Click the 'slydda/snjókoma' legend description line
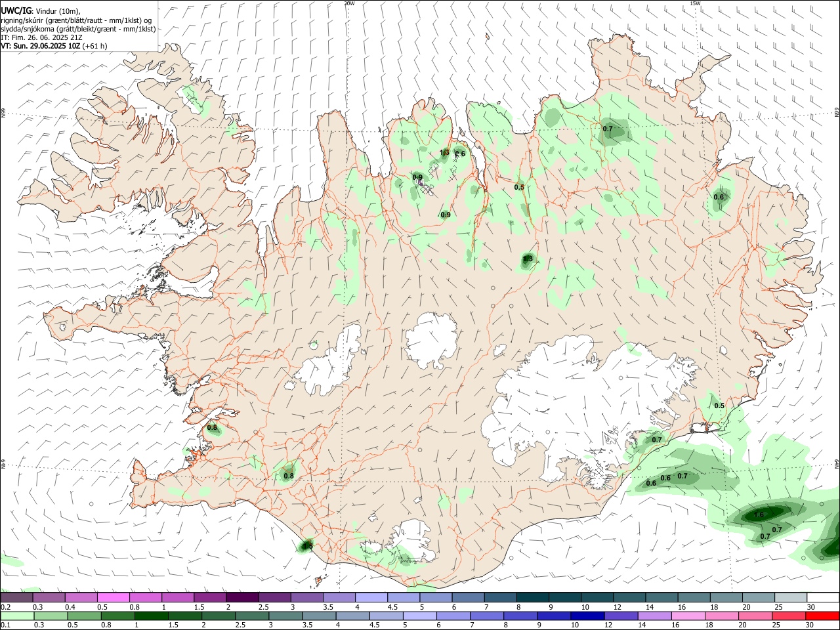 (x=78, y=29)
